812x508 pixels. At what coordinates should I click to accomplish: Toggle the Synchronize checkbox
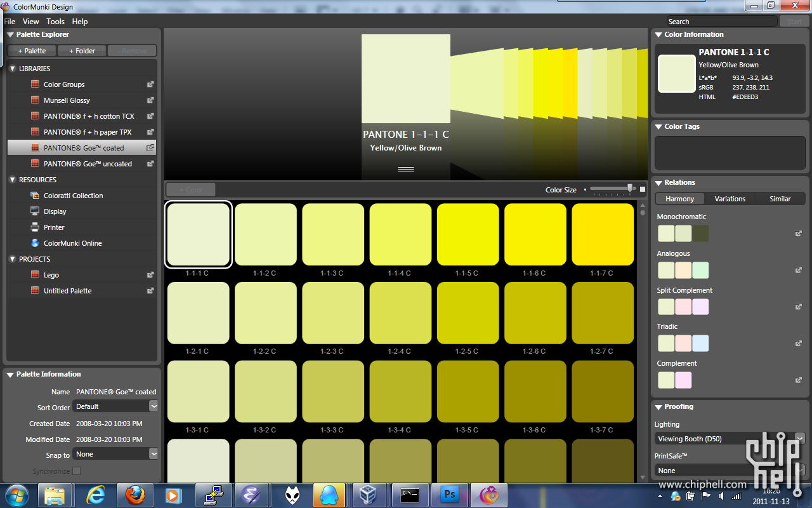77,471
